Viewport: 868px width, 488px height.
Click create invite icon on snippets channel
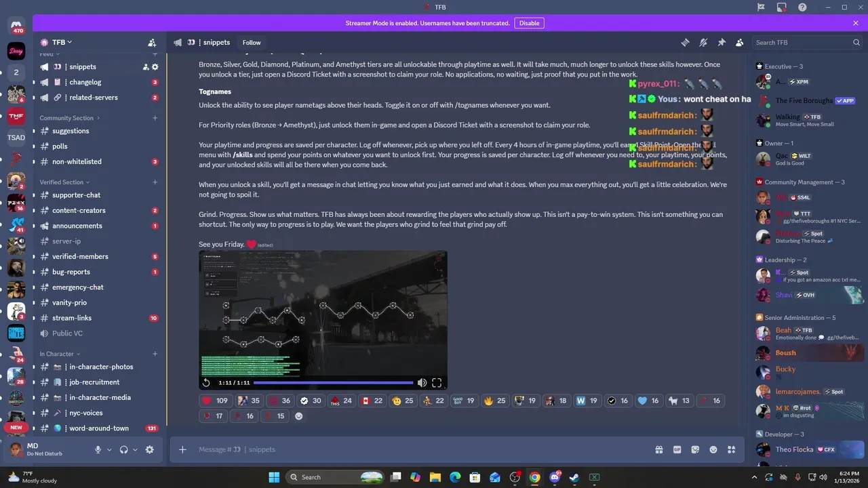(x=145, y=67)
